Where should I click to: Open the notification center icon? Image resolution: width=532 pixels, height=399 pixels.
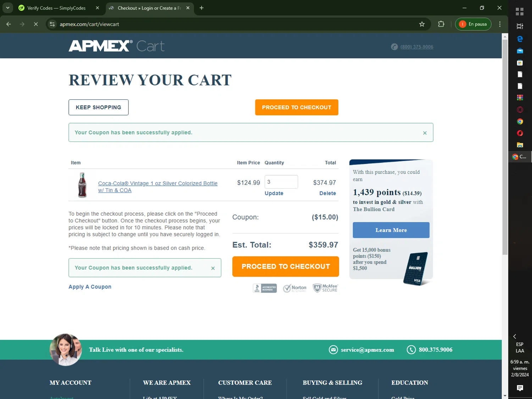coord(520,388)
